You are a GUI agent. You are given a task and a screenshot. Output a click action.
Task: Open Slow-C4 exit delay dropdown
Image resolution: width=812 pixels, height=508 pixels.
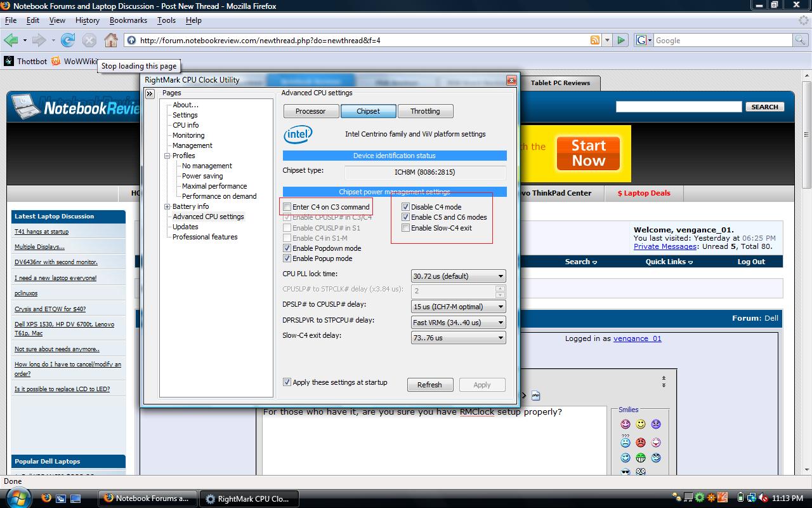[x=459, y=338]
